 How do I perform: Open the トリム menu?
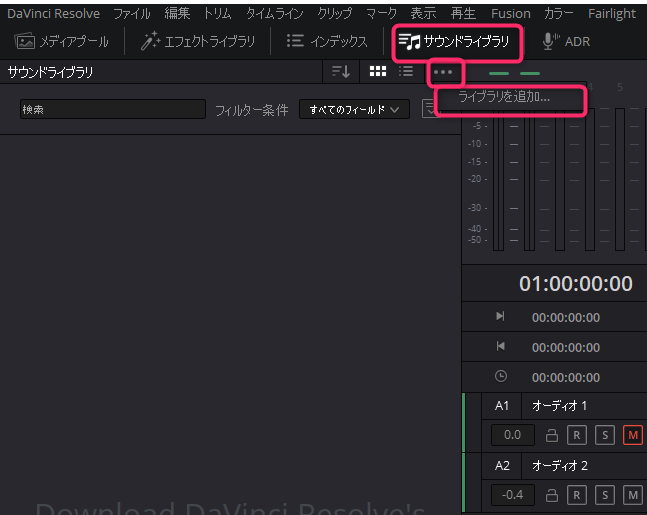click(x=218, y=14)
